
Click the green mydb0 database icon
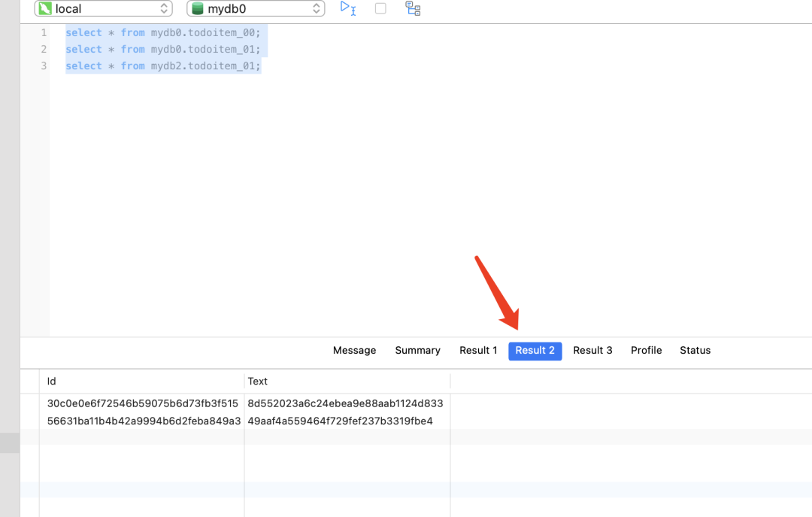pos(197,8)
